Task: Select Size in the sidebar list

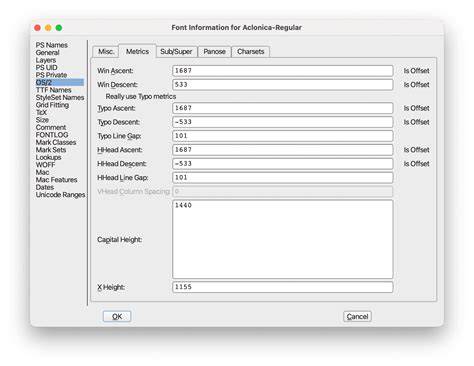Action: (42, 120)
